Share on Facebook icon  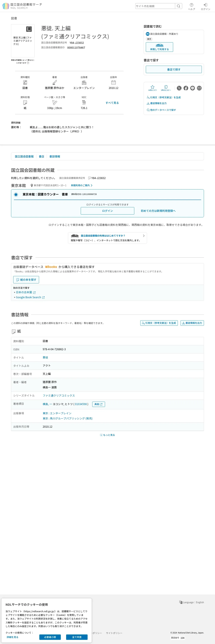tap(186, 88)
